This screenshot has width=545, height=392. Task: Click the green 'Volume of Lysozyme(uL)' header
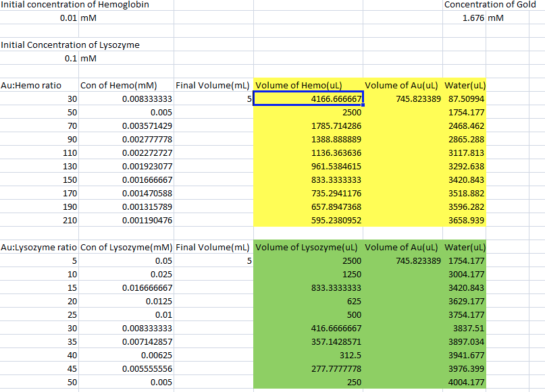point(308,247)
